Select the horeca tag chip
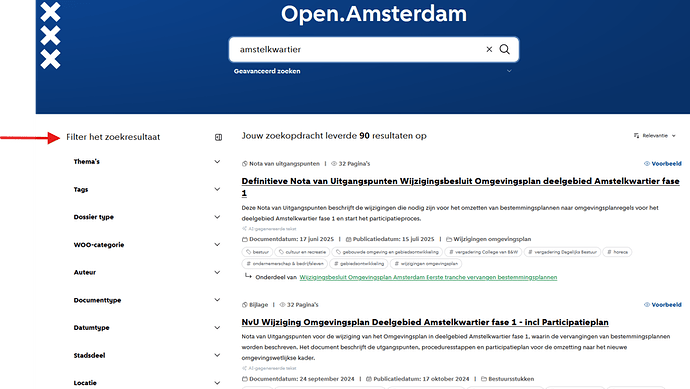Image resolution: width=690 pixels, height=389 pixels. pyautogui.click(x=617, y=252)
